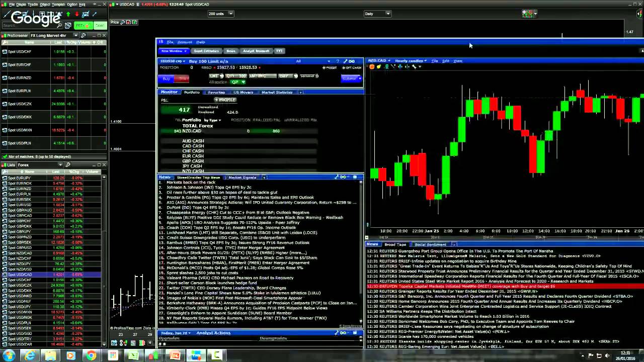Open the Price panel wrench settings
644x362 pixels.
click(x=122, y=22)
